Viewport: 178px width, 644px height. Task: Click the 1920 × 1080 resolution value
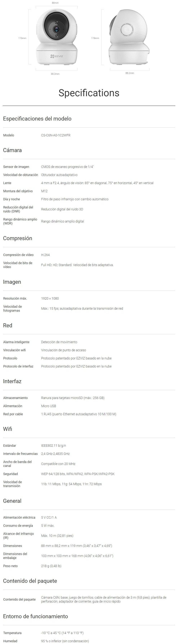pyautogui.click(x=50, y=298)
